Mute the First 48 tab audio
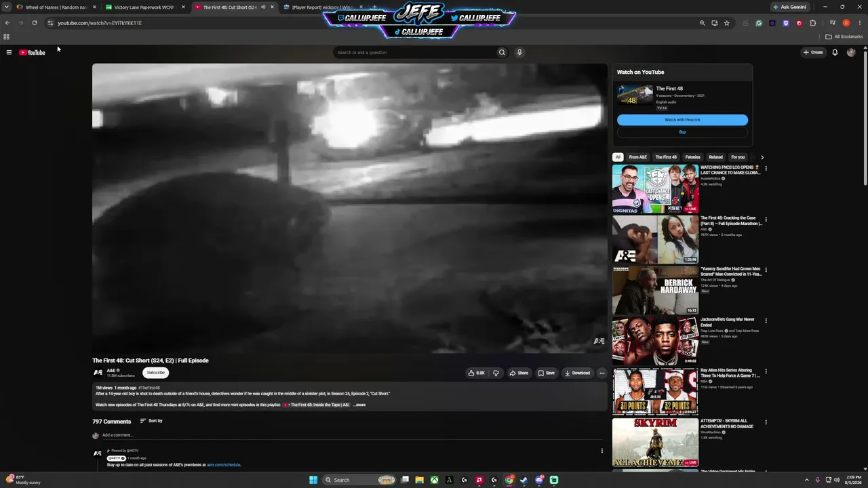 (263, 7)
